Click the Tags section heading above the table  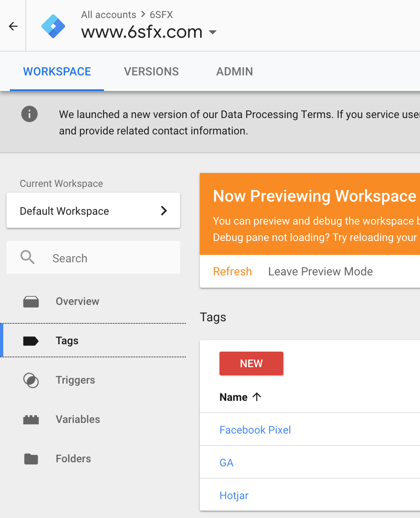(213, 317)
